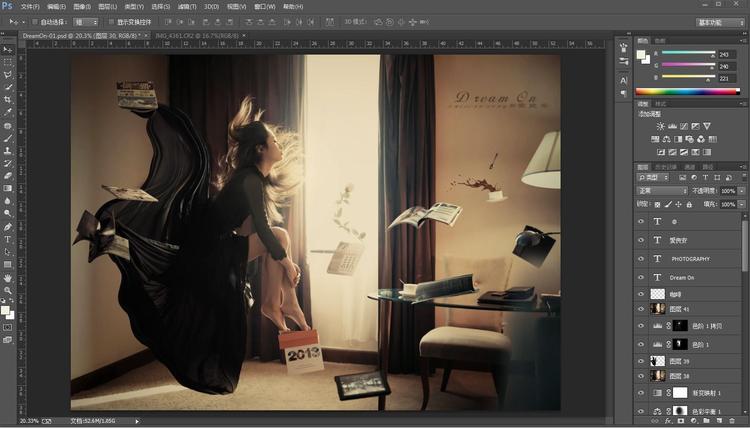Select the Move tool in the toolbox

click(x=8, y=49)
